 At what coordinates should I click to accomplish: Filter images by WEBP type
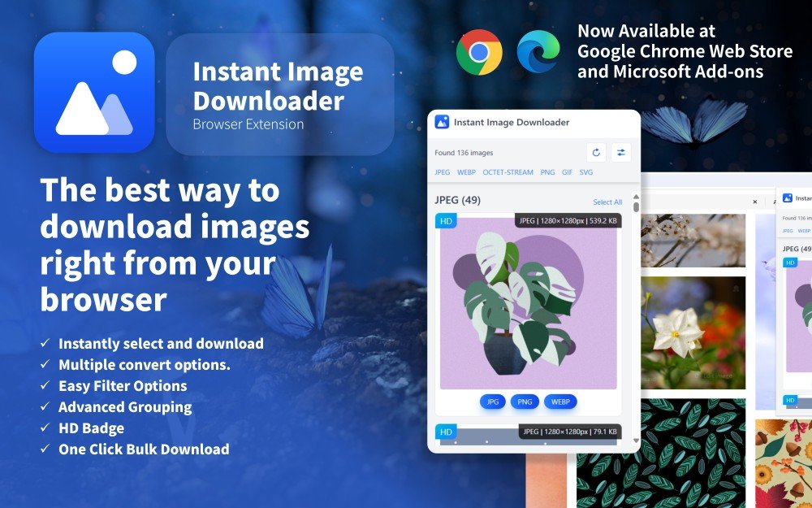point(466,172)
